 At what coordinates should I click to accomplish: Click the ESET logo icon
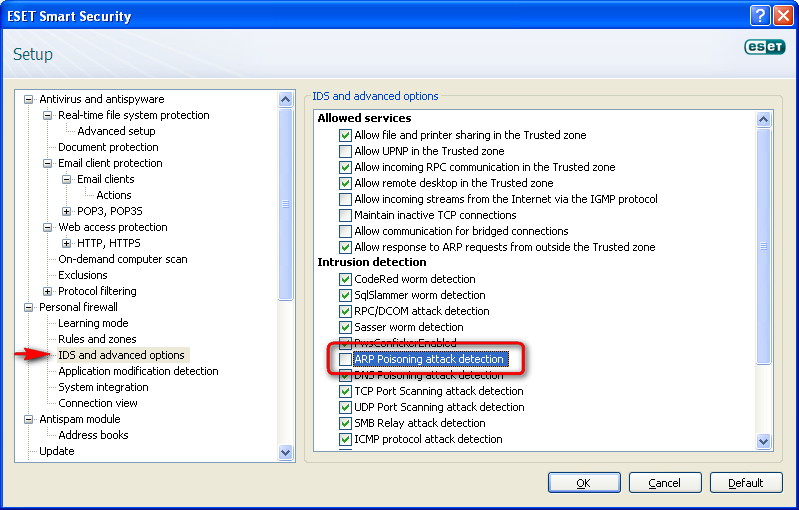coord(764,47)
